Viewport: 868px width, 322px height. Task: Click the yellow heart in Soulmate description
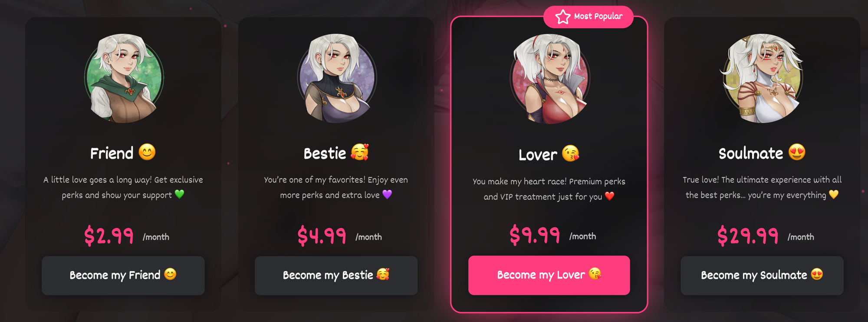pyautogui.click(x=834, y=194)
